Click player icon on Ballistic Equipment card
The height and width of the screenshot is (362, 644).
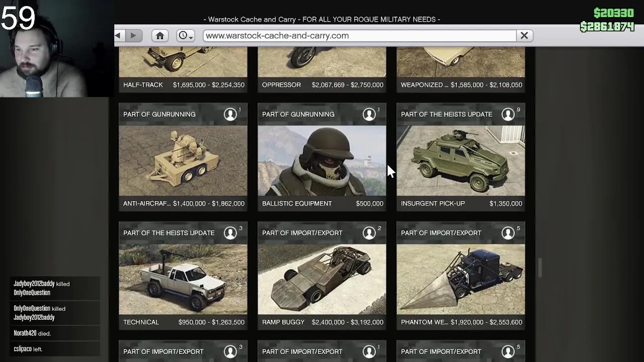pos(369,115)
